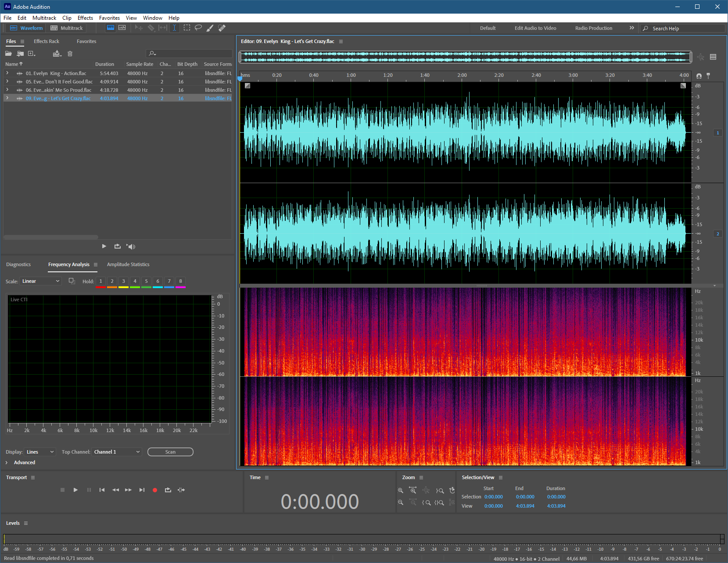Click the headphones icon above waveform
Viewport: 728px width, 563px height.
coord(699,76)
